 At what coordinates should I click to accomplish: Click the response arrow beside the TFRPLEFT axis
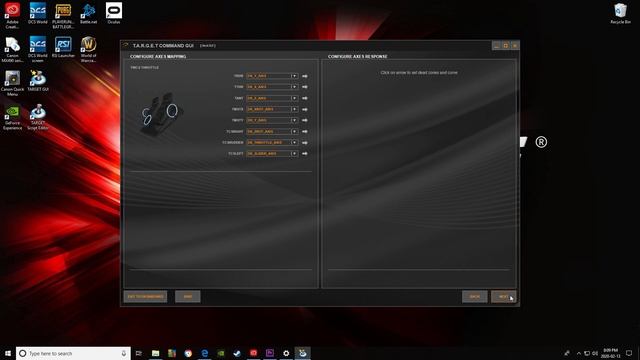click(304, 154)
